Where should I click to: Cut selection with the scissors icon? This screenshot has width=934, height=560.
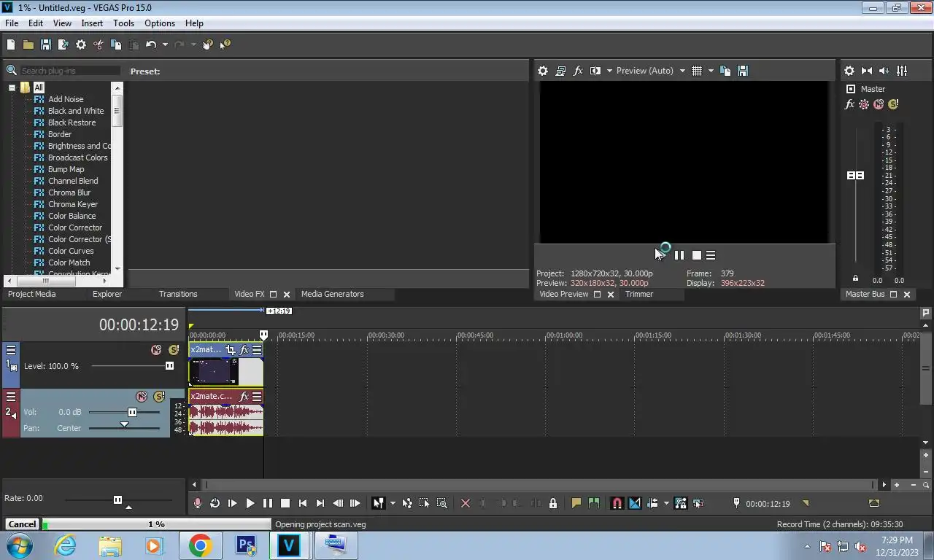[x=99, y=44]
